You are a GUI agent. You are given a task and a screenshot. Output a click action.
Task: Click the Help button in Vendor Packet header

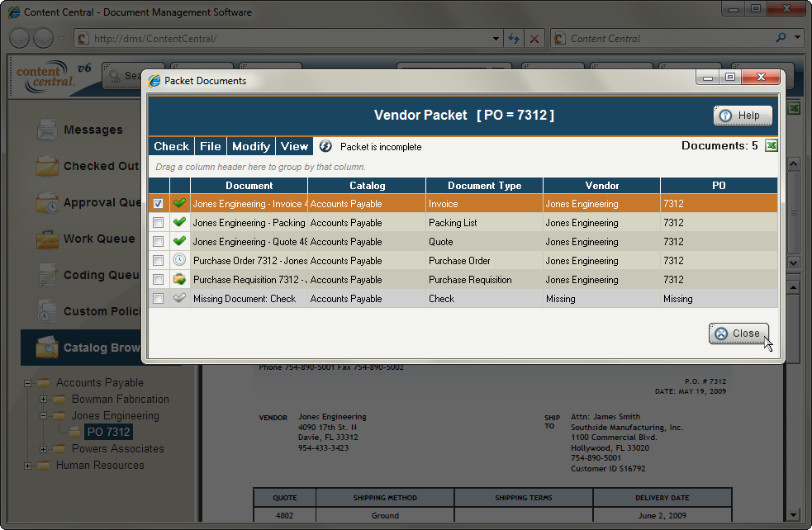(743, 116)
